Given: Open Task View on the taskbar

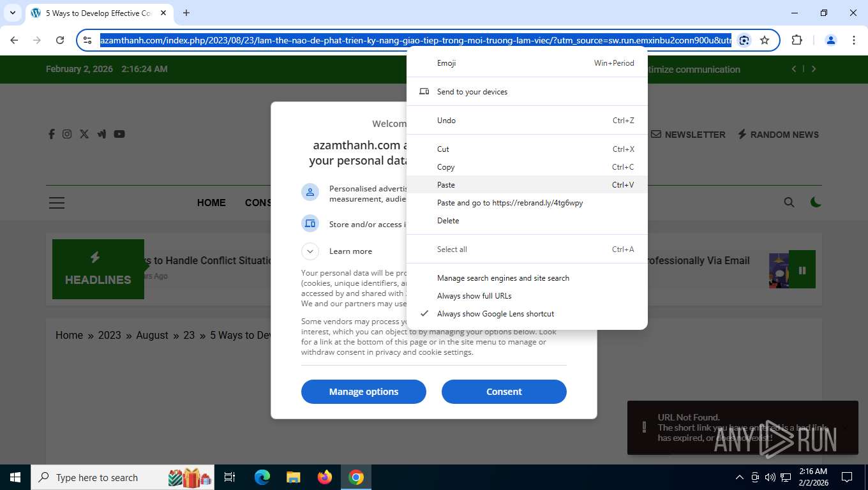Looking at the screenshot, I should [230, 477].
